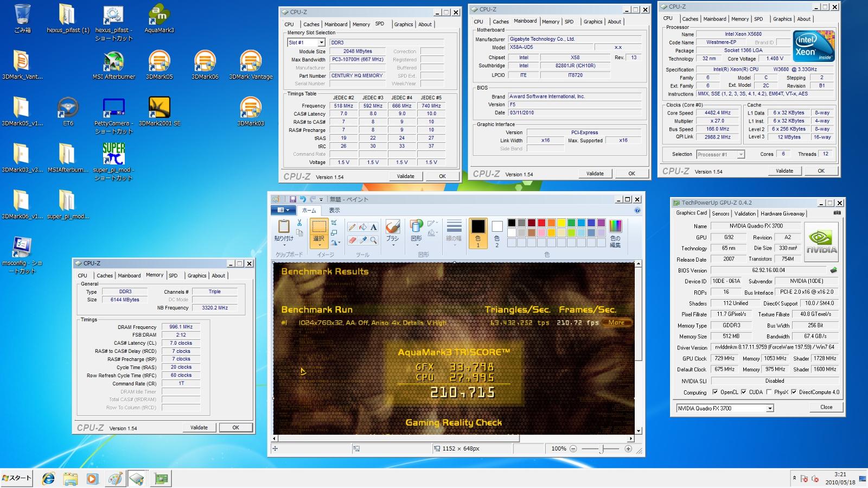
Task: Click Paint horizontal scrollbar right arrow
Action: pyautogui.click(x=630, y=438)
